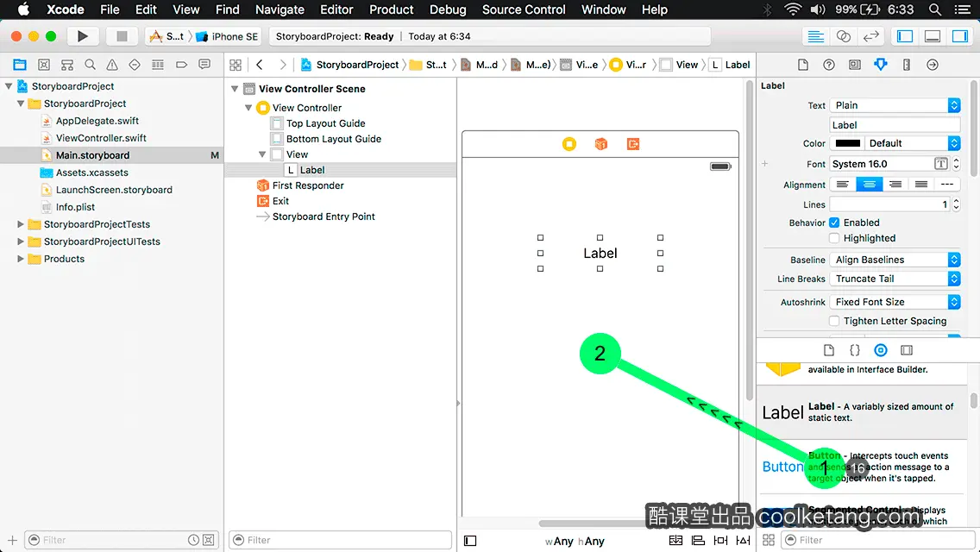Image resolution: width=980 pixels, height=552 pixels.
Task: Open the Find menu
Action: point(228,9)
